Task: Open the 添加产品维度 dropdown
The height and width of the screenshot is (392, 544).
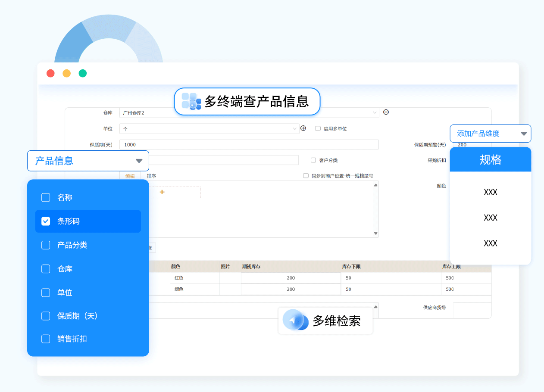Action: [x=524, y=134]
